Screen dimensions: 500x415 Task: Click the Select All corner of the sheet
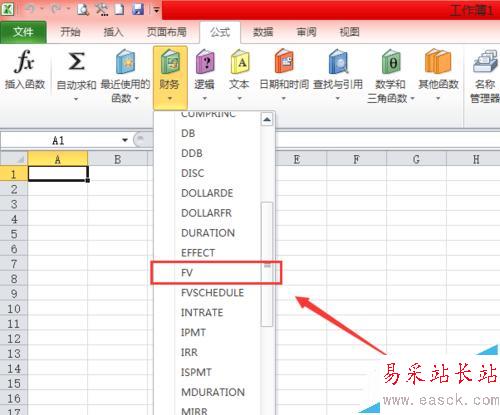[14, 158]
